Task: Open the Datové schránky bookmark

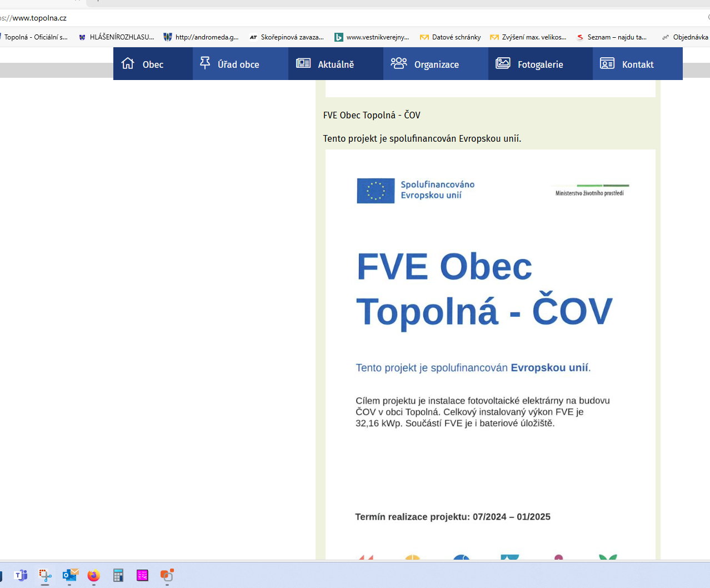Action: pyautogui.click(x=456, y=37)
